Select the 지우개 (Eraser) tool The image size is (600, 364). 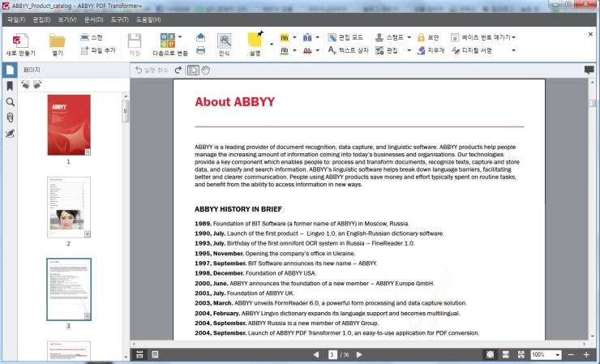tap(431, 50)
